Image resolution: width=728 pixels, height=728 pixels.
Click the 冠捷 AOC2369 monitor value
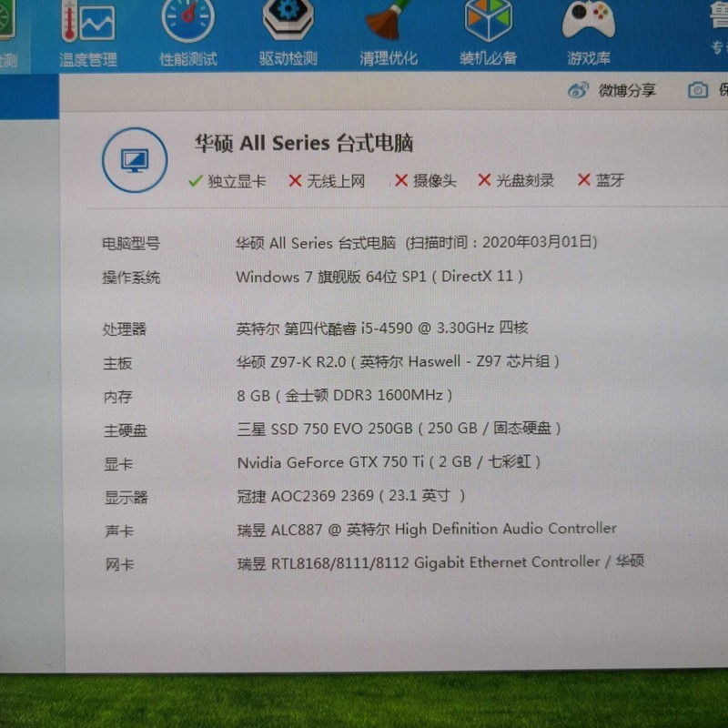[x=351, y=496]
